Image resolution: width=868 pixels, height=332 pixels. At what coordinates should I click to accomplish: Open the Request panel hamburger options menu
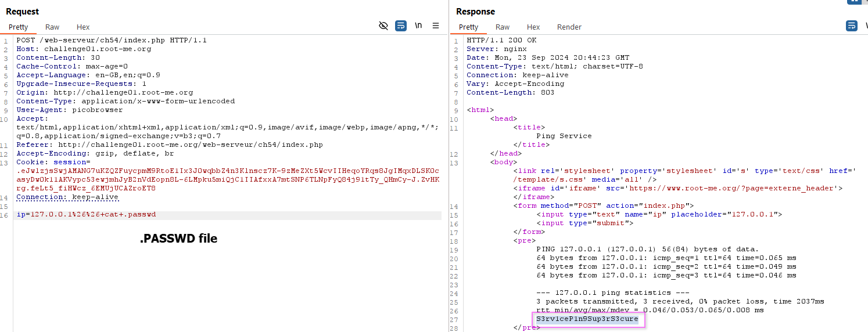[436, 26]
